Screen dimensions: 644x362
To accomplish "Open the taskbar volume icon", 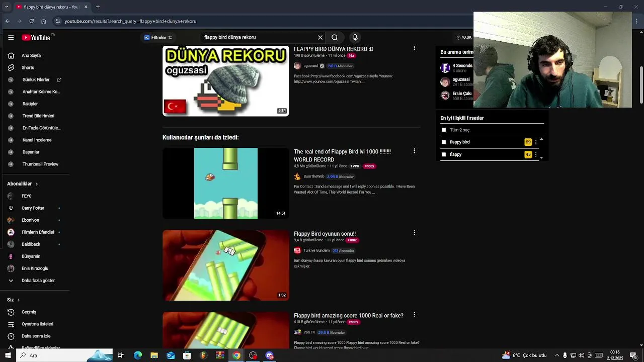I will (581, 355).
